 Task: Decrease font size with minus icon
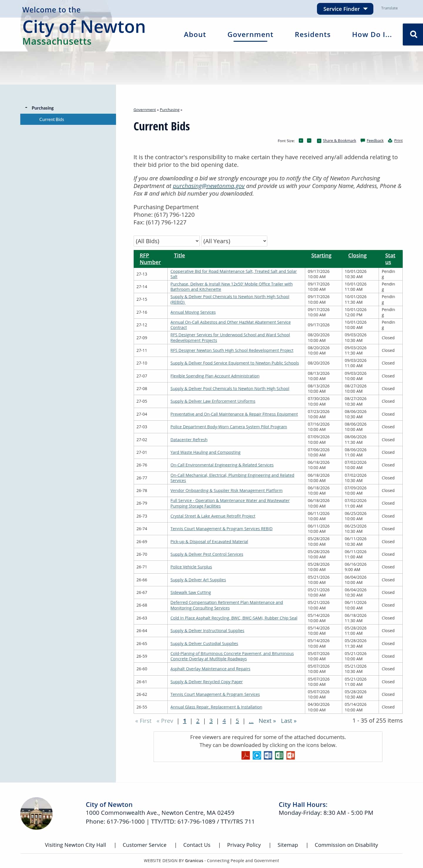pos(309,140)
